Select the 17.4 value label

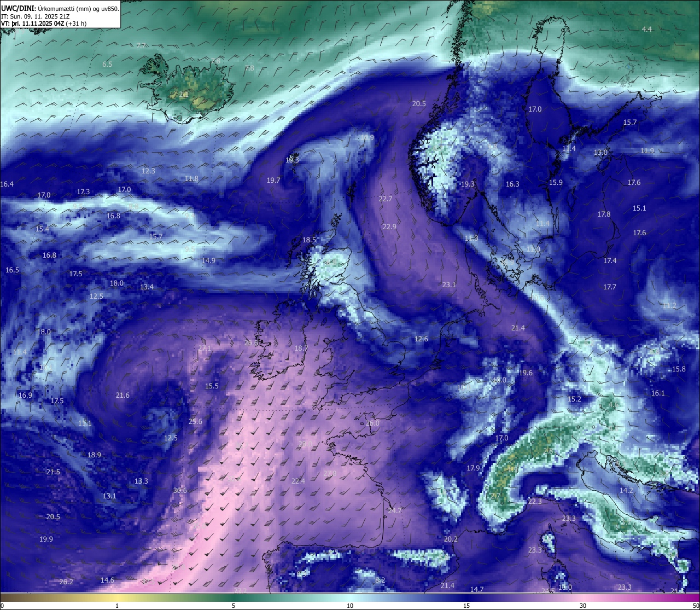tap(610, 261)
